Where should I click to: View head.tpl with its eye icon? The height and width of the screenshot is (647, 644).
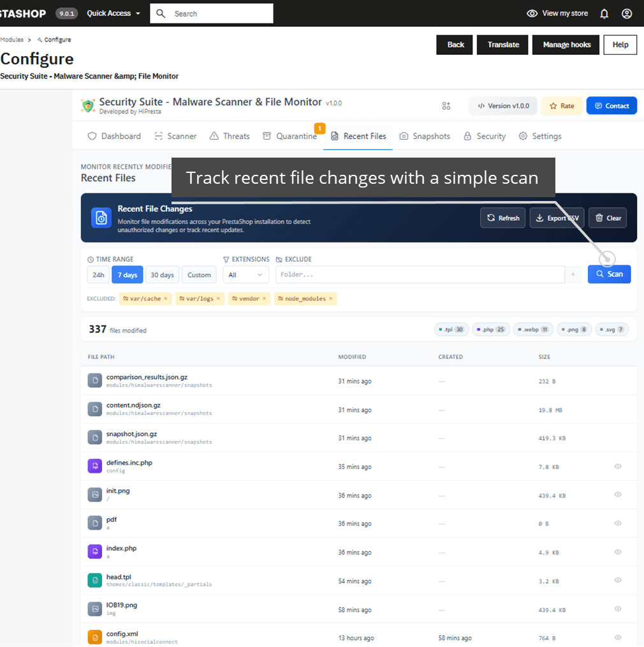(618, 580)
